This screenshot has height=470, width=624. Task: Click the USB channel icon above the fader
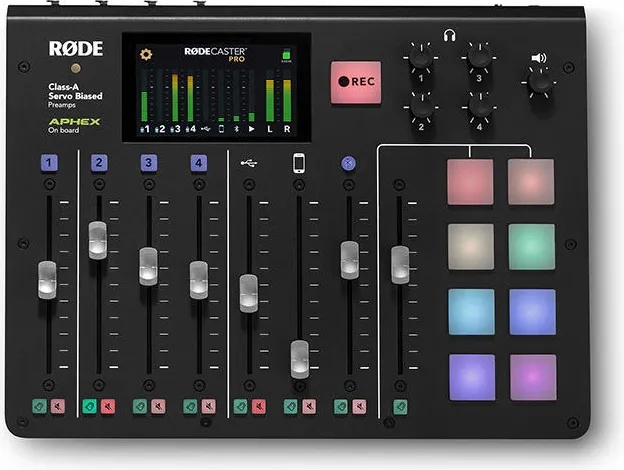point(249,163)
